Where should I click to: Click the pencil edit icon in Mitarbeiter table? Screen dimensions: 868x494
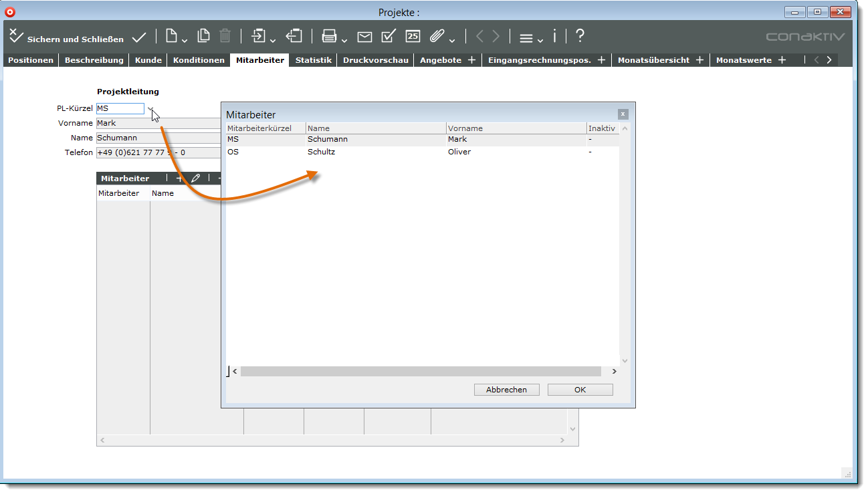195,178
